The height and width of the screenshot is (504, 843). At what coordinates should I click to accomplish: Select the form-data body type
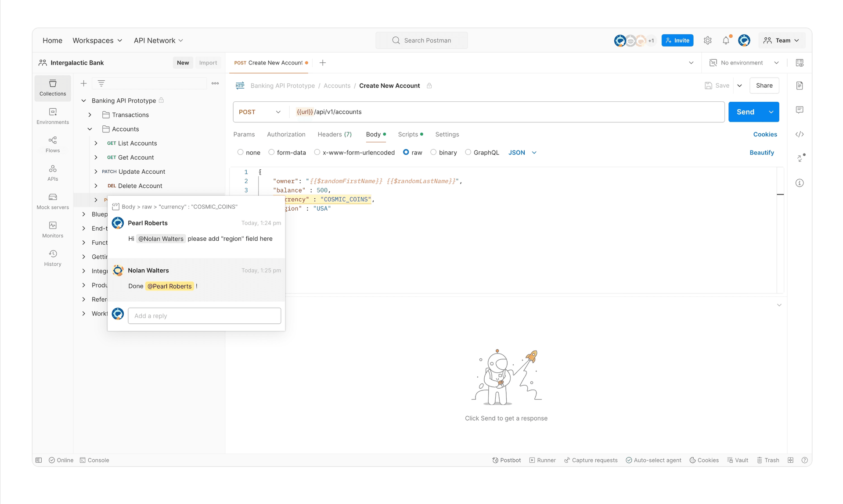click(271, 152)
